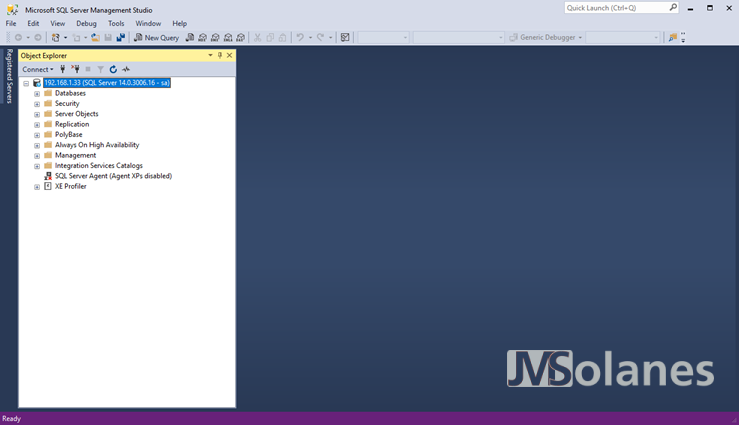Click the Navigate Forward arrow icon
This screenshot has width=740, height=425.
pos(38,38)
